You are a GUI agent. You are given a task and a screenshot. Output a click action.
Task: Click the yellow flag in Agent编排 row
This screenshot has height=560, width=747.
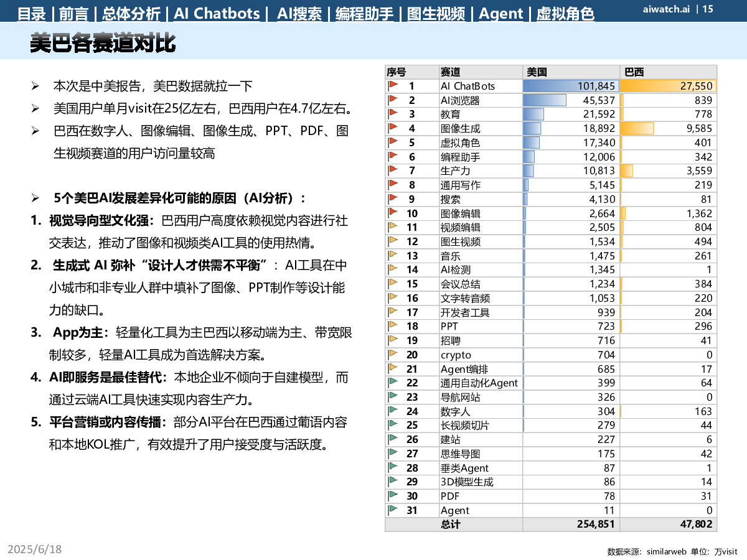point(393,368)
